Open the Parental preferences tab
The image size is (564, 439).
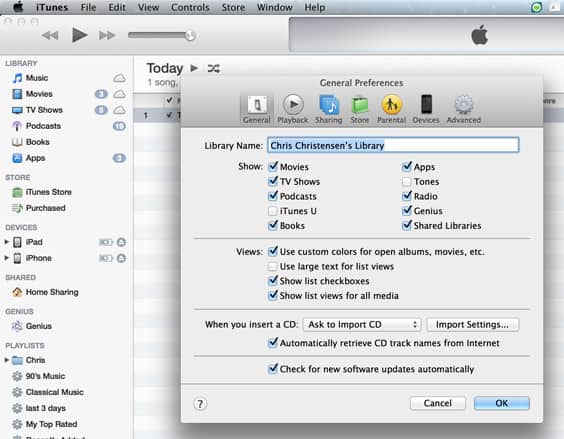click(x=391, y=109)
